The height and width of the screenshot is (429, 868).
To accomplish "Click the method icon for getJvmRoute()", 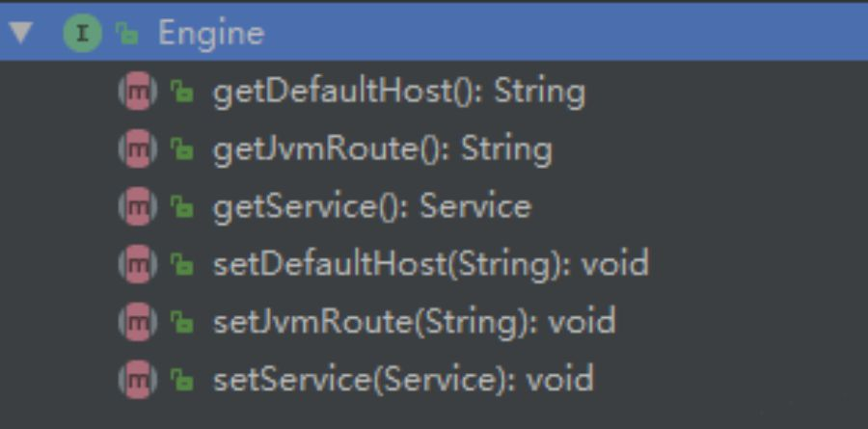I will pos(138,148).
